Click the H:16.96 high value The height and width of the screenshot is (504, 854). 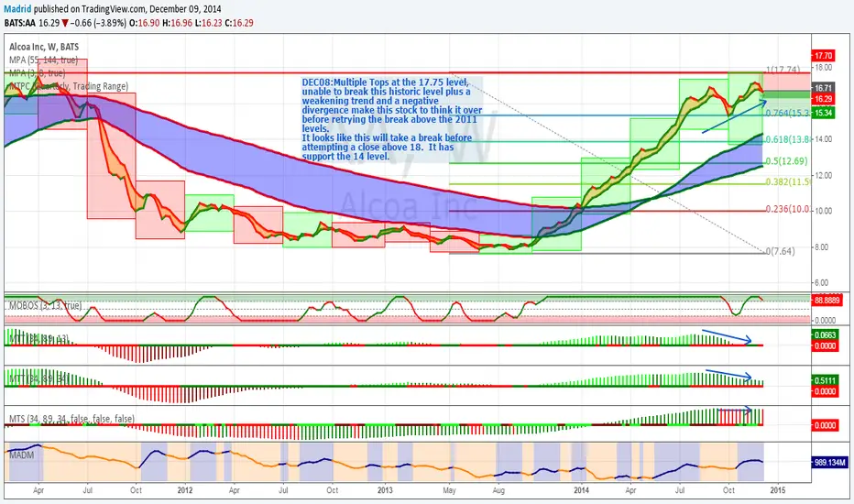coord(177,23)
